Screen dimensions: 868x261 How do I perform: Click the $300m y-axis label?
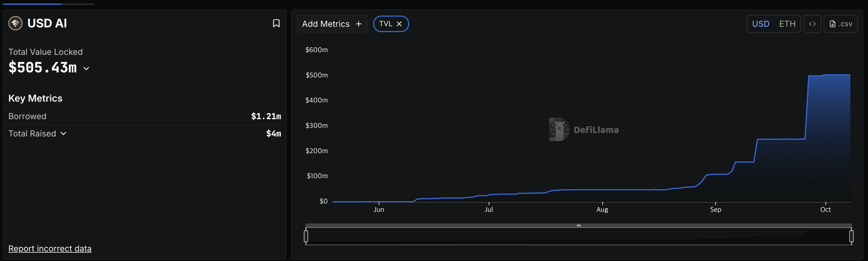pyautogui.click(x=317, y=125)
